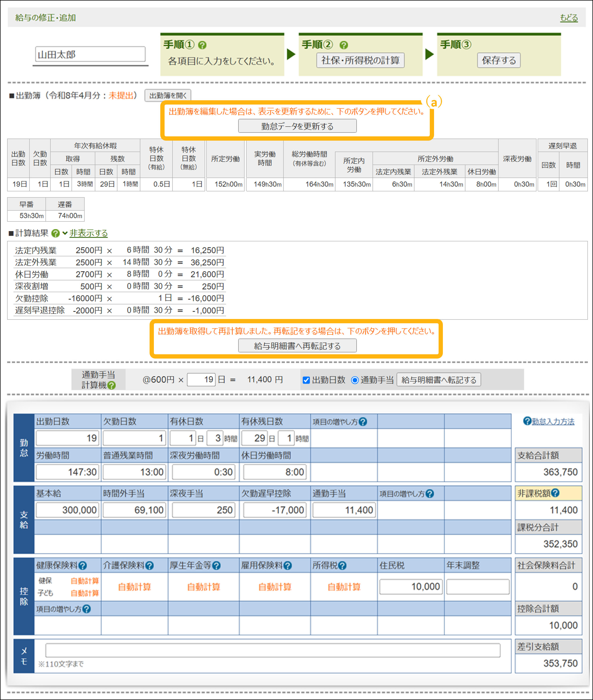Show help for 非課税額
This screenshot has height=700, width=593.
pos(555,493)
